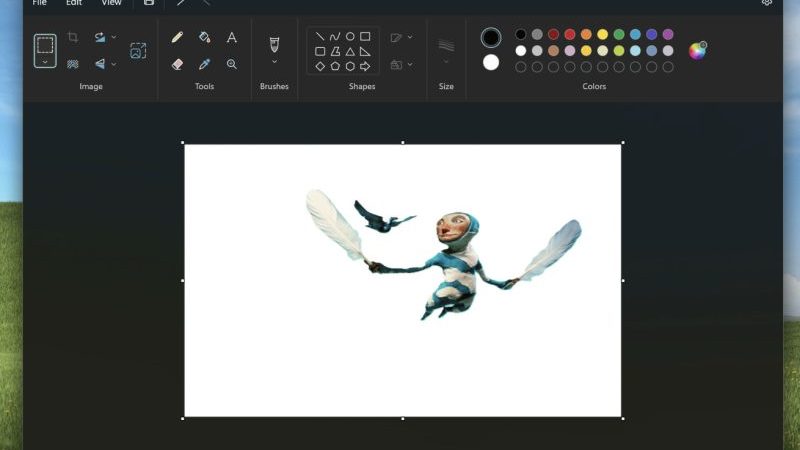Pick the lime green palette swatch
This screenshot has width=800, height=450.
pyautogui.click(x=618, y=51)
